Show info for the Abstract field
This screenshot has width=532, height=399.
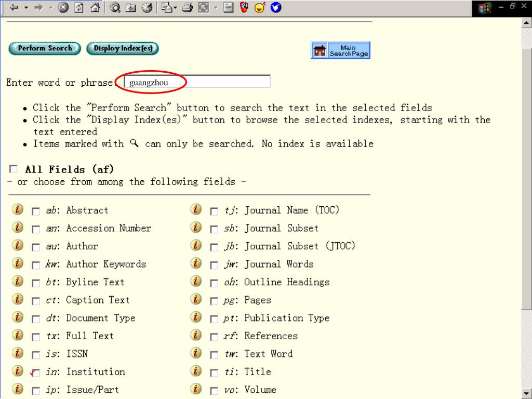click(18, 209)
